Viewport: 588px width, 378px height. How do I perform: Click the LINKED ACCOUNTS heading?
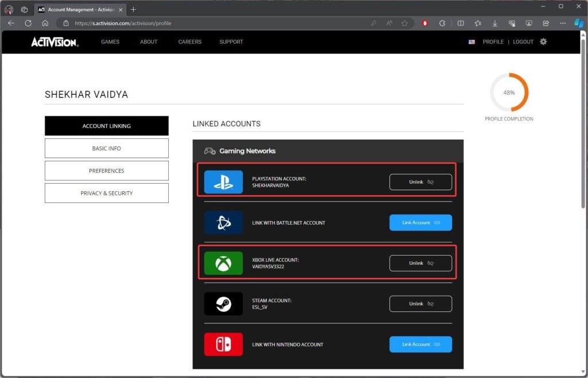tap(226, 124)
